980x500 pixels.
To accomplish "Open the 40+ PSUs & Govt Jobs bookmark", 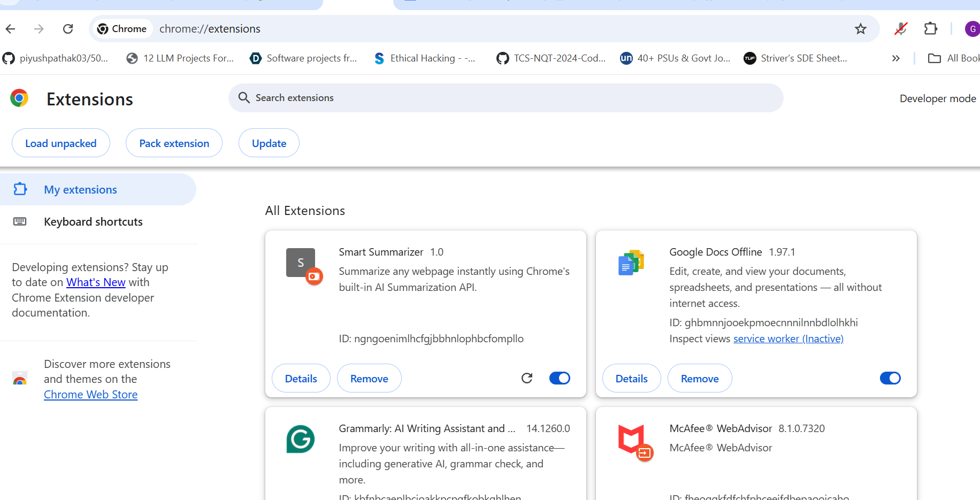I will click(675, 58).
